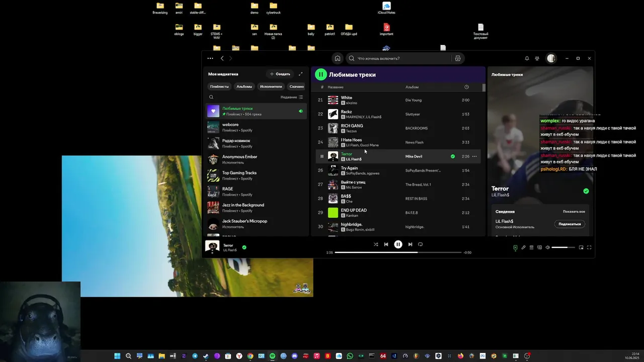Open the Mike Devil album link
Image resolution: width=644 pixels, height=362 pixels.
click(x=414, y=156)
